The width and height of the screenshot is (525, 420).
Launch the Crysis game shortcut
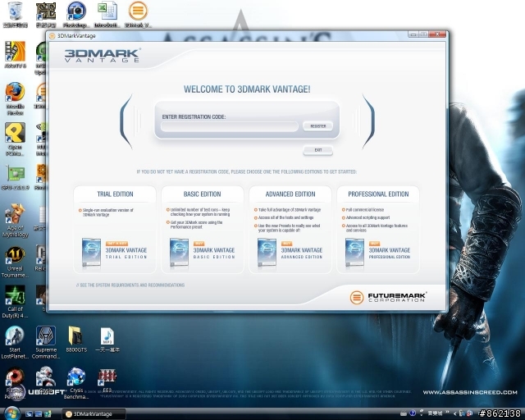point(46,377)
